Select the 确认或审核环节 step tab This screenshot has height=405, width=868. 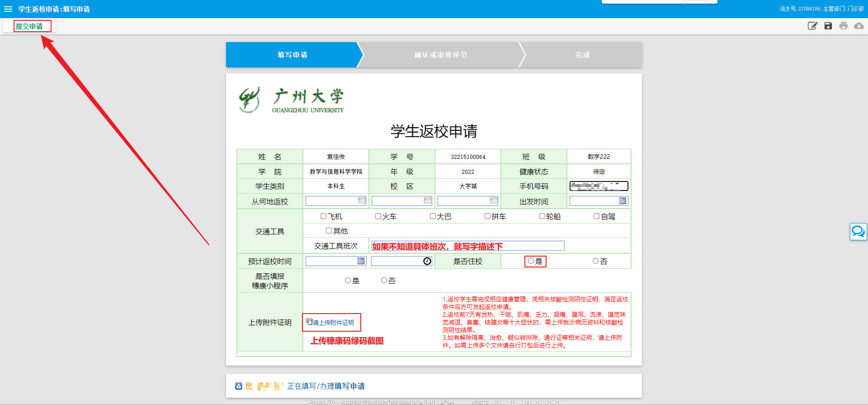(x=441, y=55)
